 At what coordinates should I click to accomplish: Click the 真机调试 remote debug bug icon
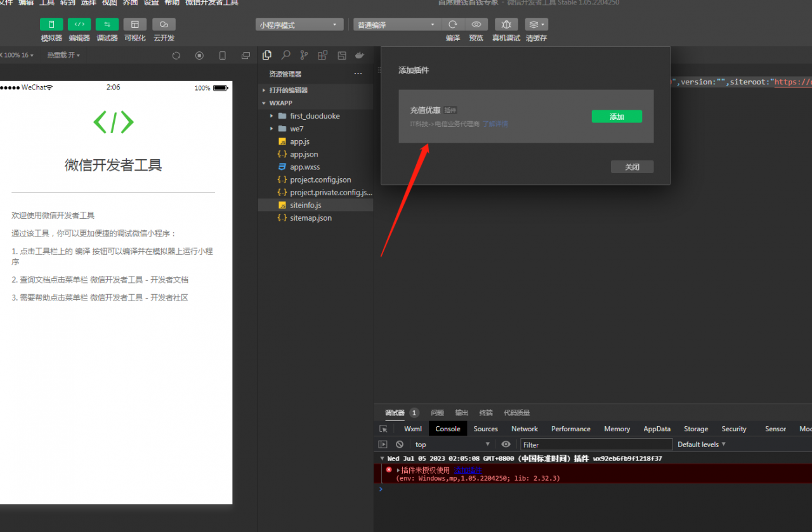tap(506, 24)
